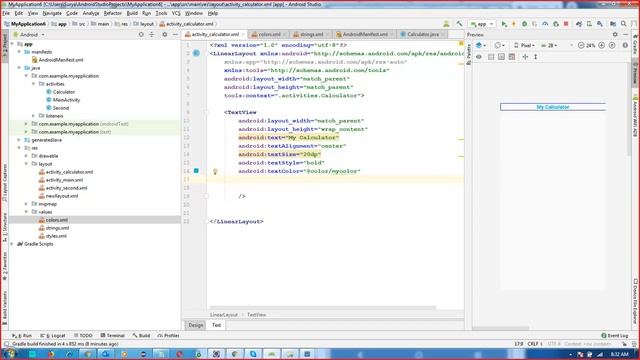Hide the Project panel with the minus icon

[175, 35]
